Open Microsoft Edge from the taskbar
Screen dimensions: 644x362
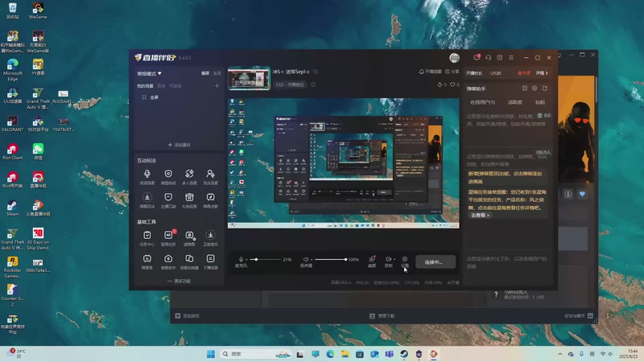click(330, 354)
